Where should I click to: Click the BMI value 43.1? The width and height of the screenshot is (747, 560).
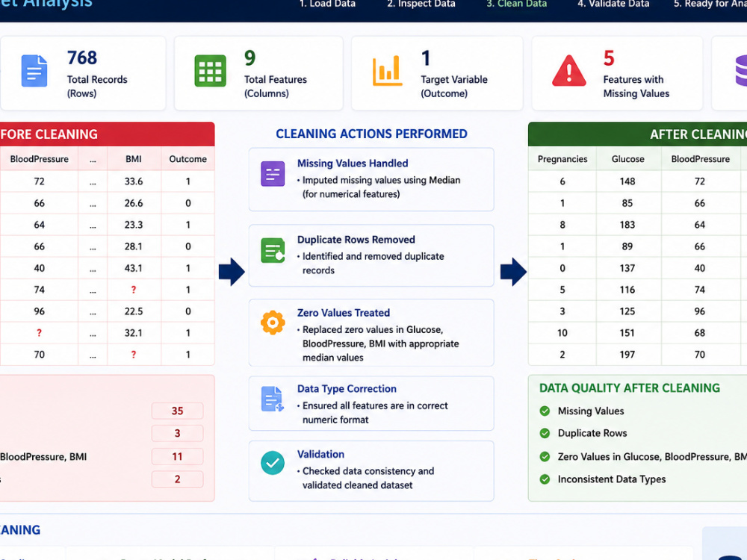click(134, 268)
